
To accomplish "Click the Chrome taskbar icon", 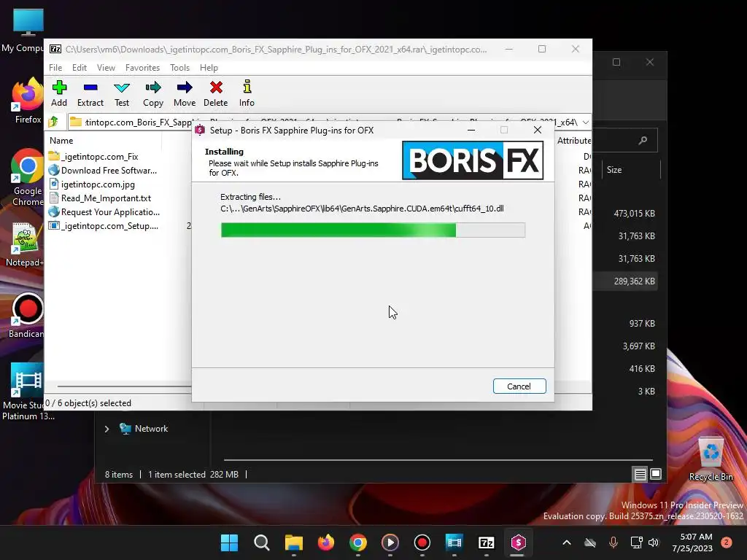I will click(x=357, y=542).
